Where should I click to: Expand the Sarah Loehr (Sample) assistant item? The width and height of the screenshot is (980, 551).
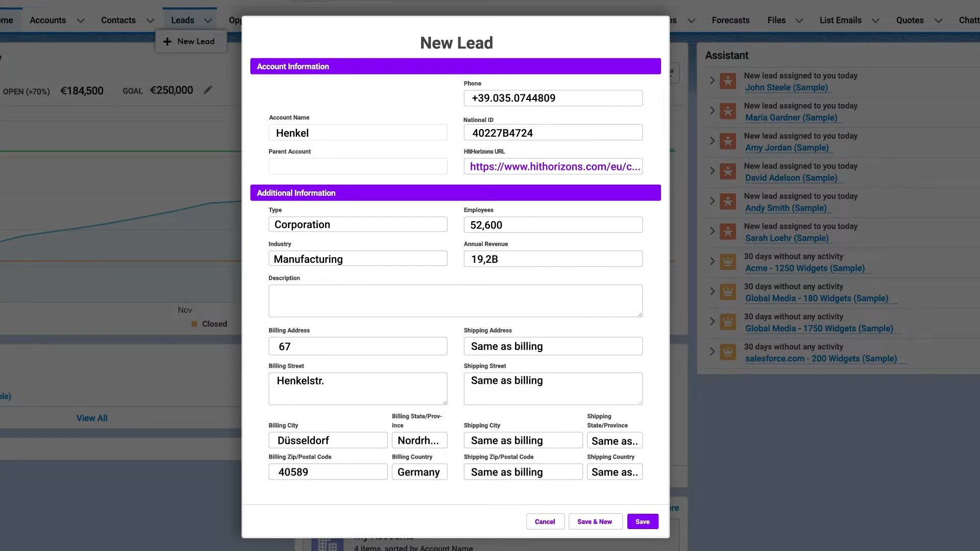click(712, 231)
